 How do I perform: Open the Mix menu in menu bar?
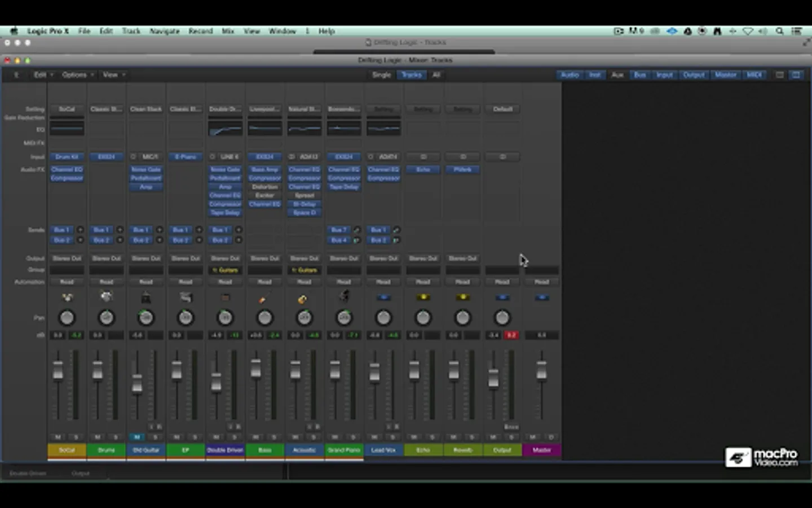click(x=228, y=31)
